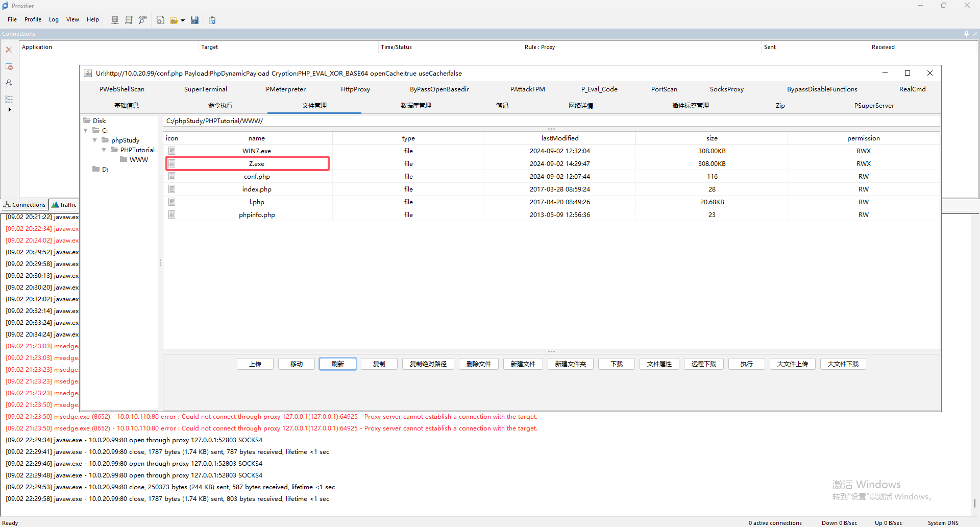Open Proxification Rules toolbar icon
Viewport: 980px width, 527px height.
129,20
